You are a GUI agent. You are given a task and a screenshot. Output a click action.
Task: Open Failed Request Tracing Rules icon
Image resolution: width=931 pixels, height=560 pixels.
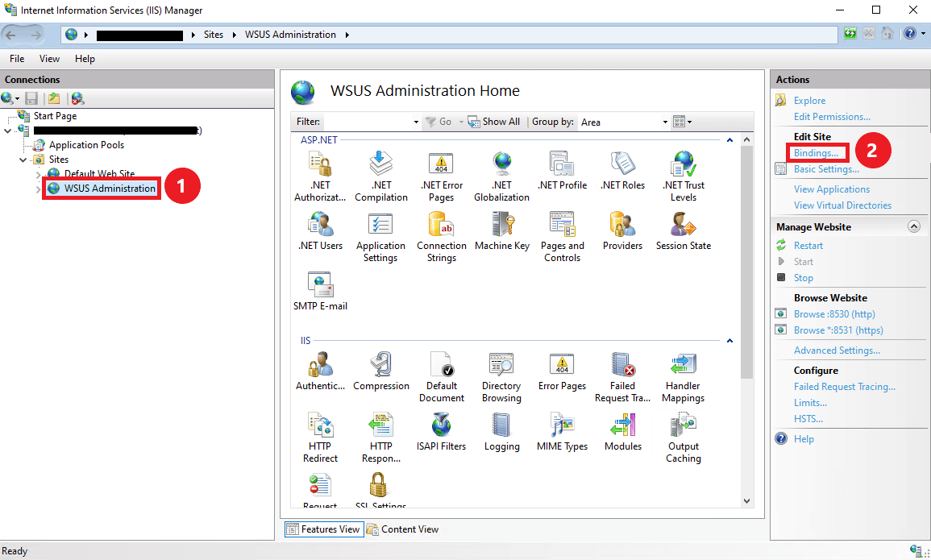point(622,377)
